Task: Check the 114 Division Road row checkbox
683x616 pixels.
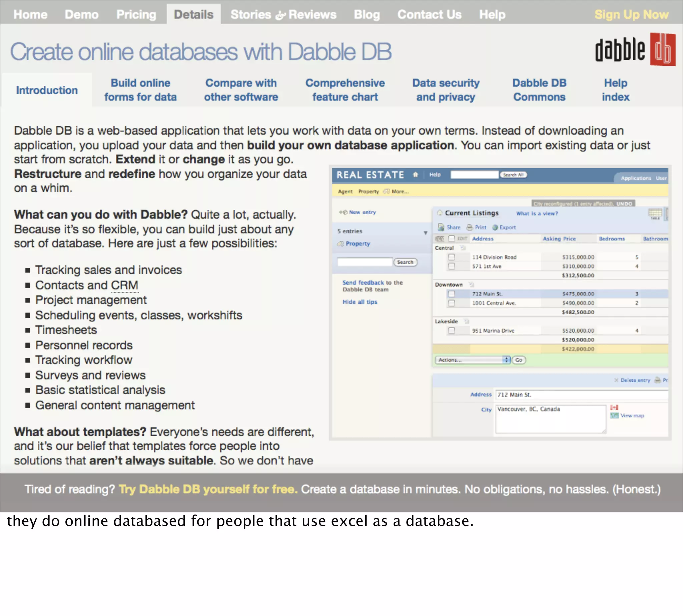Action: pyautogui.click(x=451, y=257)
